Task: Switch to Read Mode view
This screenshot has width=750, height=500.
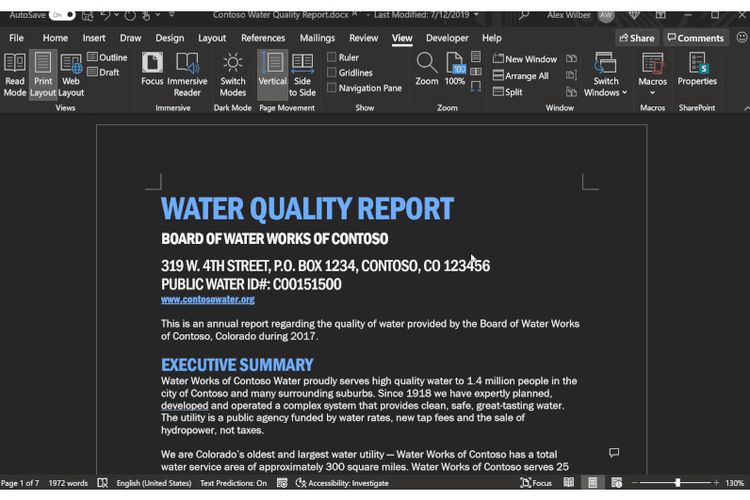Action: pyautogui.click(x=15, y=75)
